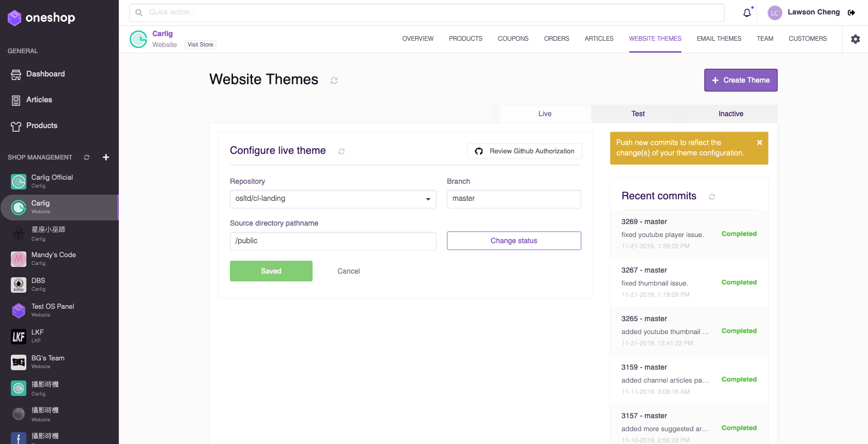Open notifications bell icon
Screen dimensions: 868x444
click(x=747, y=13)
